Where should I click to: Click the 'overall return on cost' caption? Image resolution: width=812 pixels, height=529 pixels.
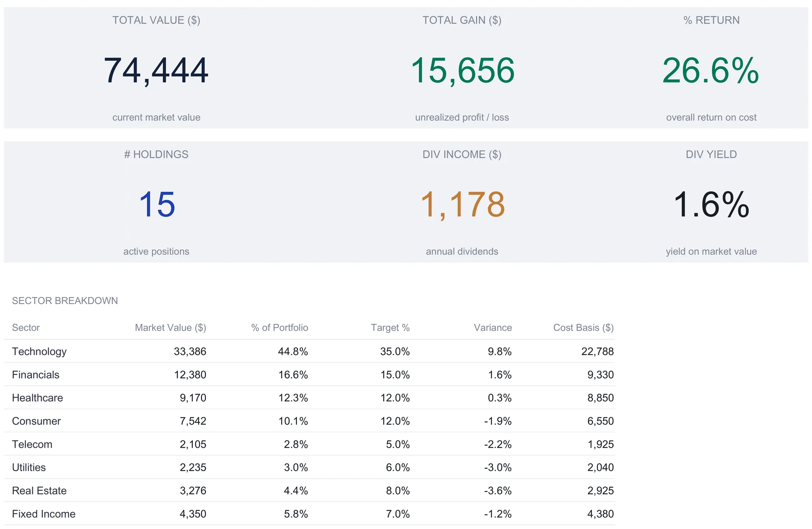(x=711, y=117)
